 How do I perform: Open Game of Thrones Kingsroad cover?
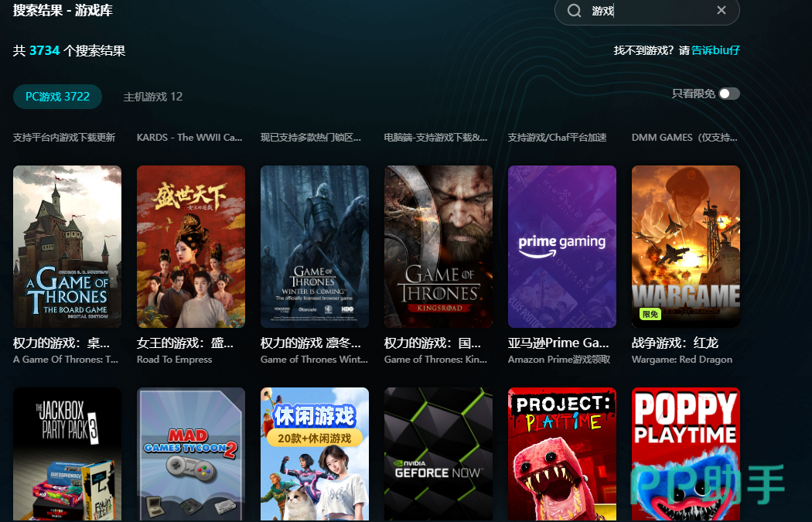click(x=438, y=246)
